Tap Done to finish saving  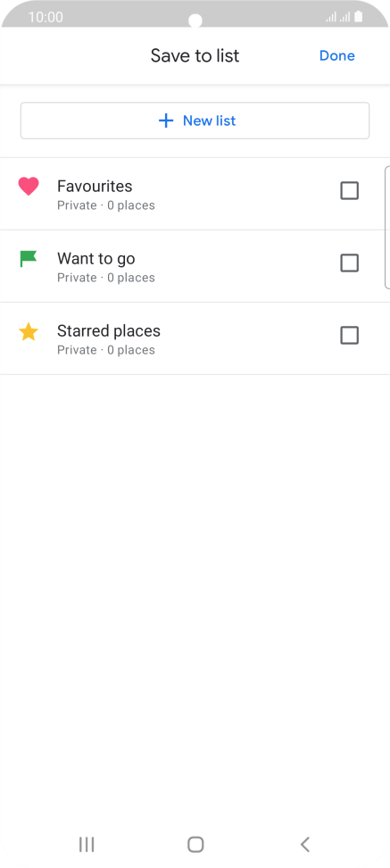pyautogui.click(x=336, y=55)
